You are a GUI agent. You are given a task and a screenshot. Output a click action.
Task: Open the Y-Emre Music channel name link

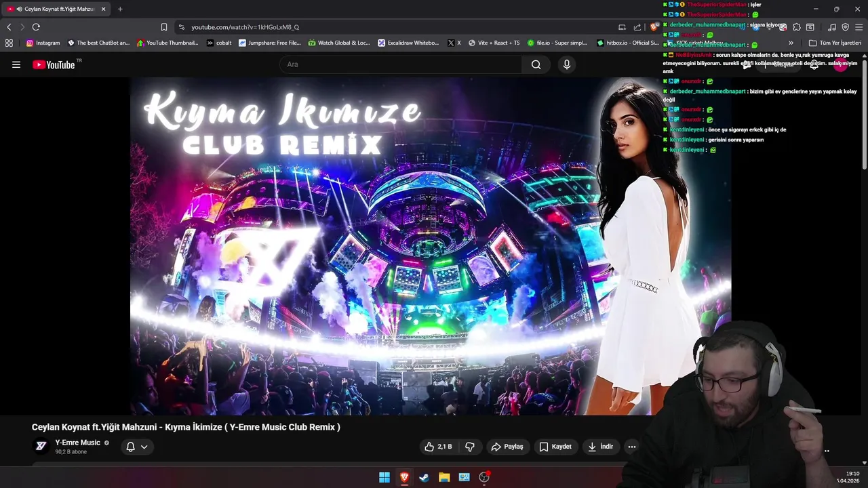tap(78, 443)
